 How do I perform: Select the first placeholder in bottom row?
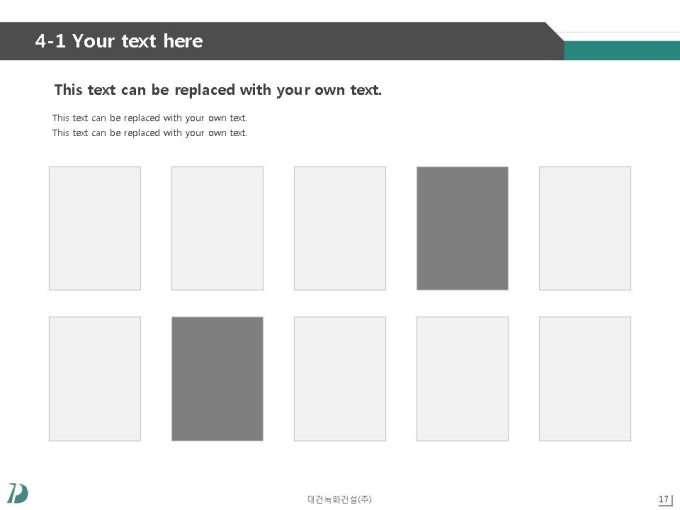coord(95,379)
